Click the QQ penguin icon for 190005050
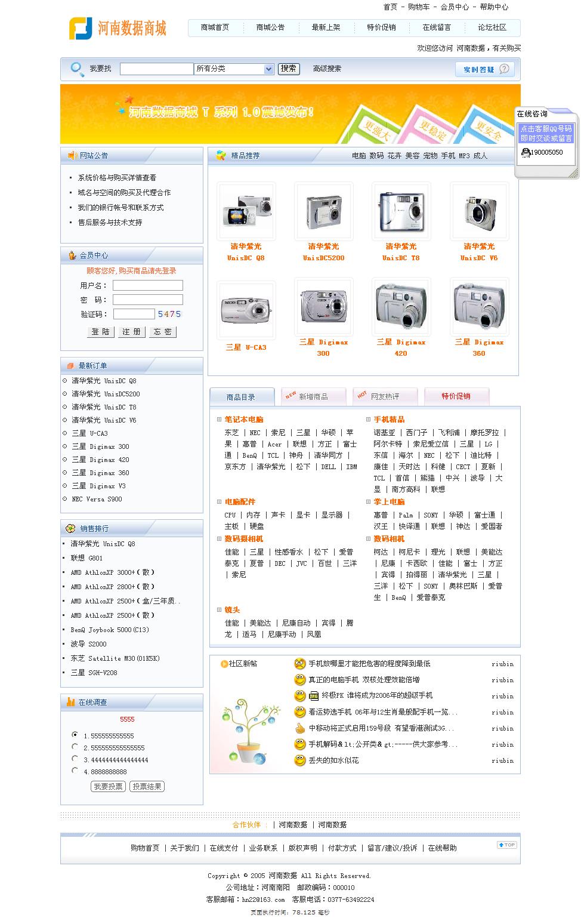 [526, 153]
